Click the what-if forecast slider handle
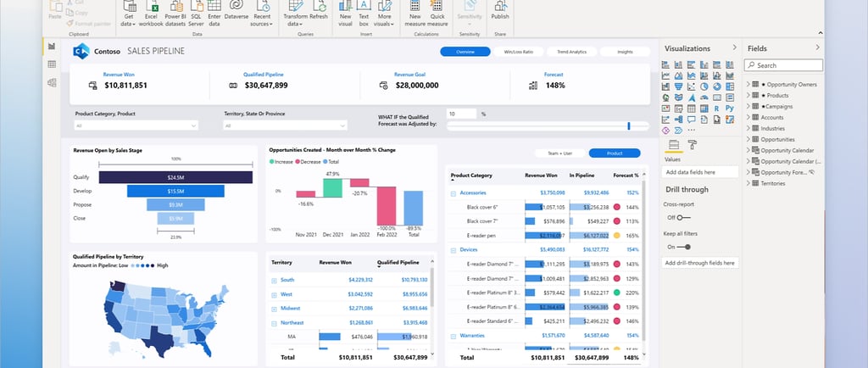The image size is (868, 368). (629, 126)
